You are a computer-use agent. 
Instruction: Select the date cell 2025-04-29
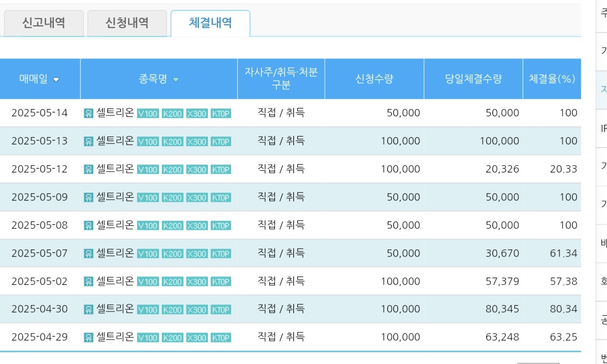[39, 337]
